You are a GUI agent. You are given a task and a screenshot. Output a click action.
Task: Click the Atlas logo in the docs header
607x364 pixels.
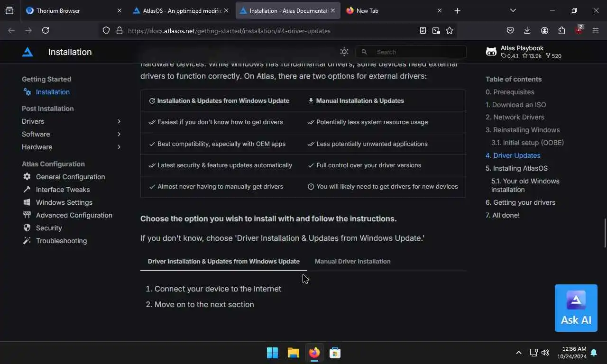tap(28, 52)
